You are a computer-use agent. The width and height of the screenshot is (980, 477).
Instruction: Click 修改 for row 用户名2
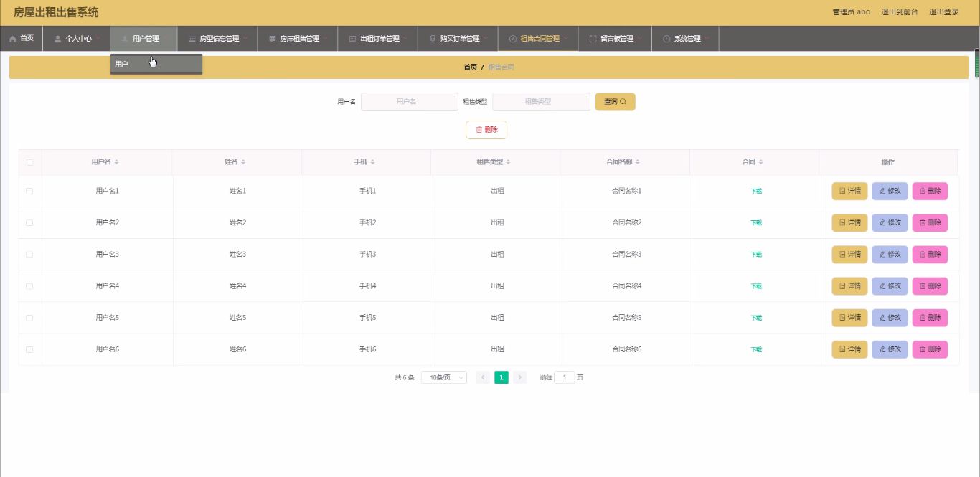890,223
